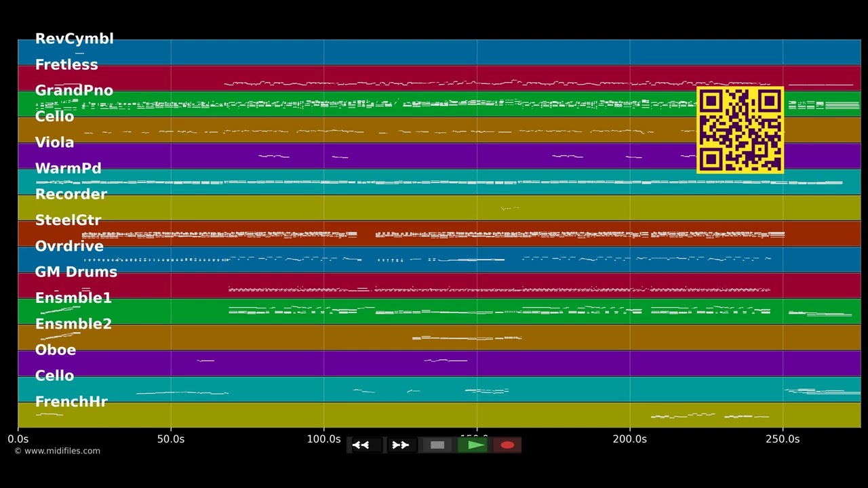Select the Cello label between GrandPno and Viola
Viewport: 868px width, 488px height.
(x=54, y=117)
